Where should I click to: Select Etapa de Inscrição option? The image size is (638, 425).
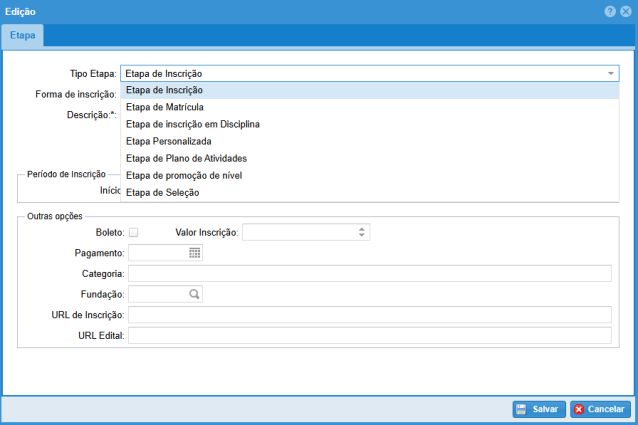point(165,90)
